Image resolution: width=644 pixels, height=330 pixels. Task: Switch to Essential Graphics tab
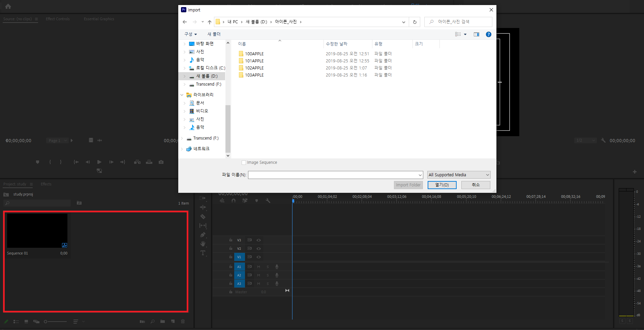pos(99,19)
